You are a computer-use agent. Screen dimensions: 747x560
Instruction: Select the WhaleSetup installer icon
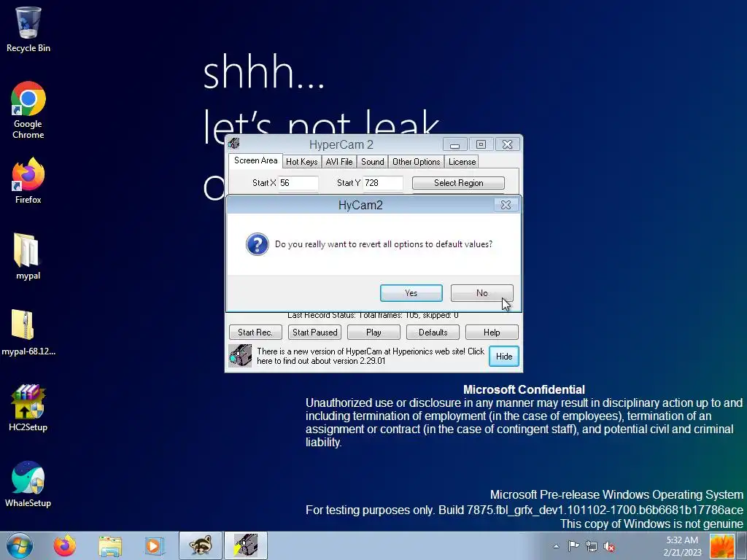28,484
